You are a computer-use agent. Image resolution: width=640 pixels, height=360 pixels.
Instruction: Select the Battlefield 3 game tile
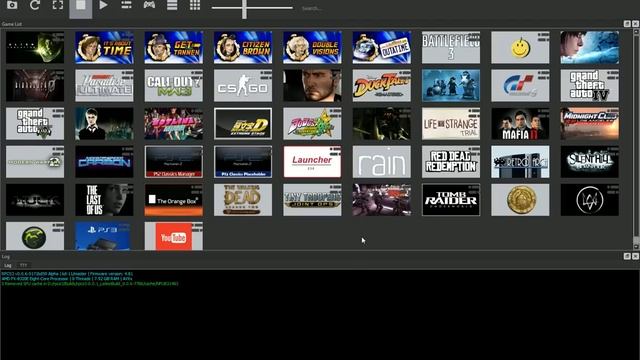(451, 47)
